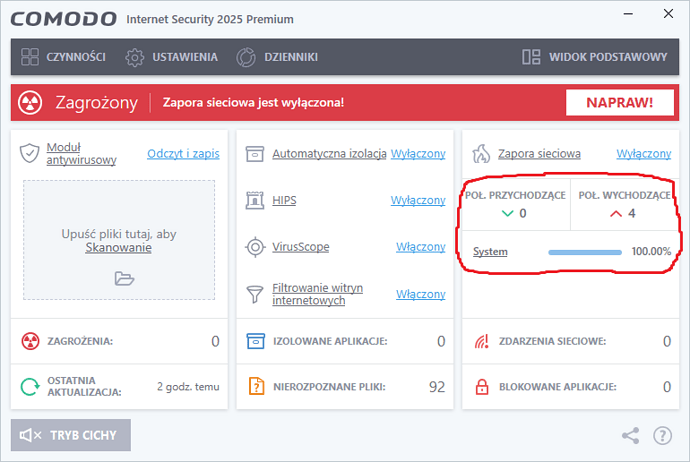Screen dimensions: 690x462
Task: Open DZIENNIKI logs
Action: [x=277, y=57]
